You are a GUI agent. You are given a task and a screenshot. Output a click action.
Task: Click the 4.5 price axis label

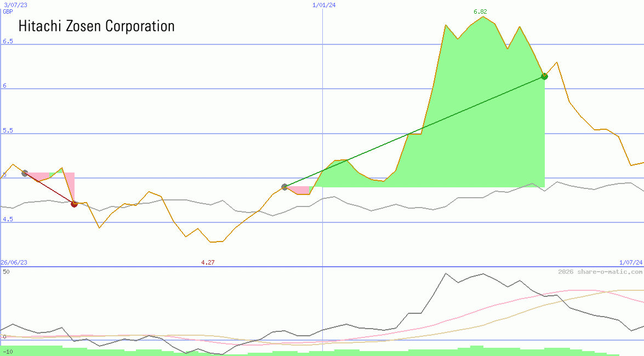pyautogui.click(x=8, y=219)
